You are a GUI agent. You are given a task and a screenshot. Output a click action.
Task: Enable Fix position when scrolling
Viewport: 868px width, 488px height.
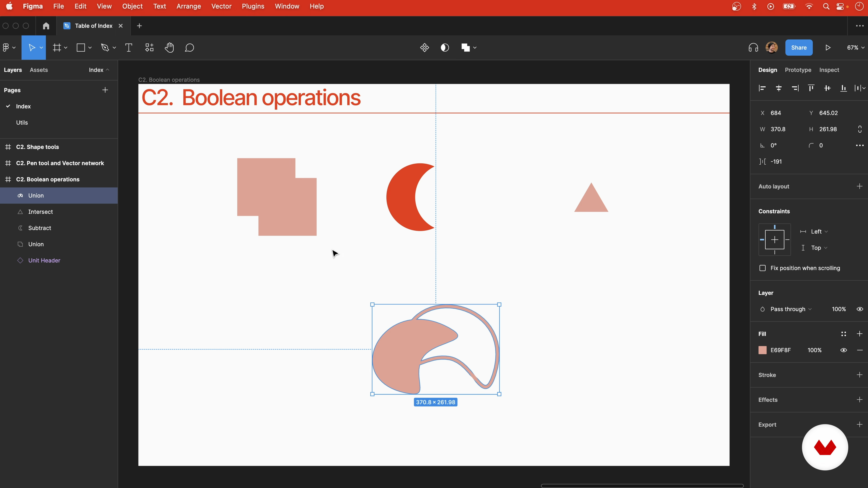pyautogui.click(x=762, y=268)
